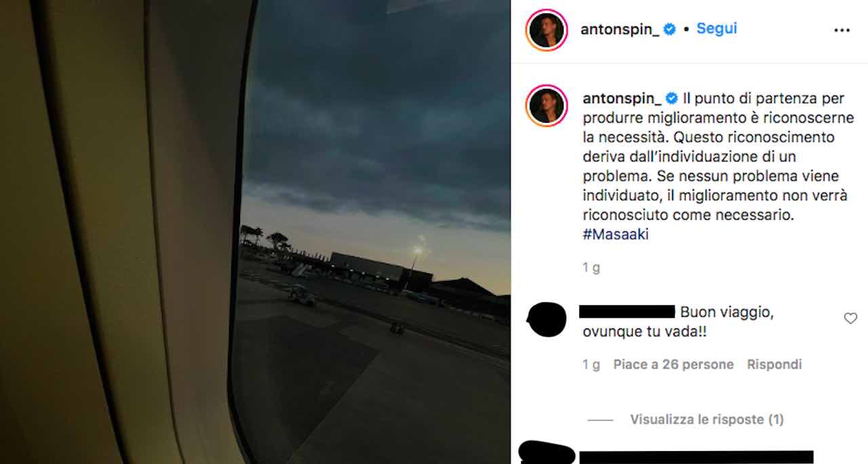Click the '1 g' comment timestamp
This screenshot has width=868, height=464.
pos(591,365)
